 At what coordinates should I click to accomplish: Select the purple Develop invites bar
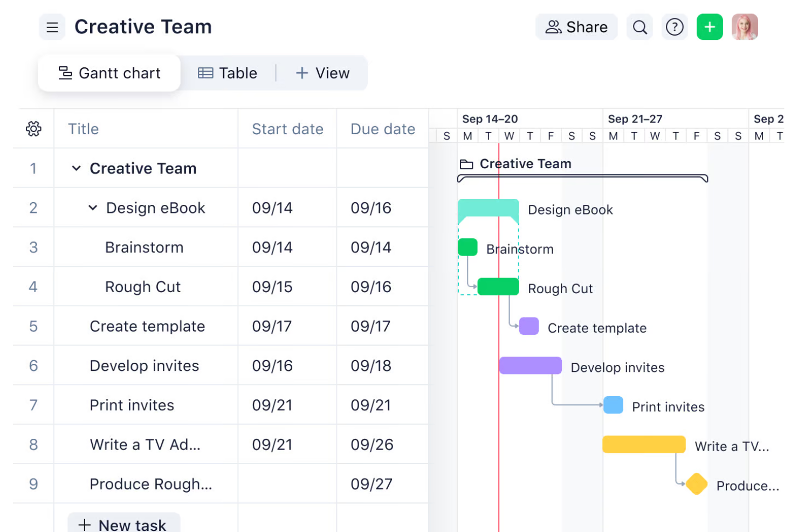[530, 365]
